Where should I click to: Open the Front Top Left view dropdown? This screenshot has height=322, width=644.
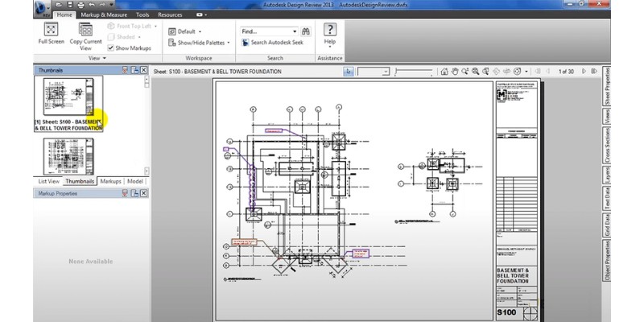coord(132,26)
